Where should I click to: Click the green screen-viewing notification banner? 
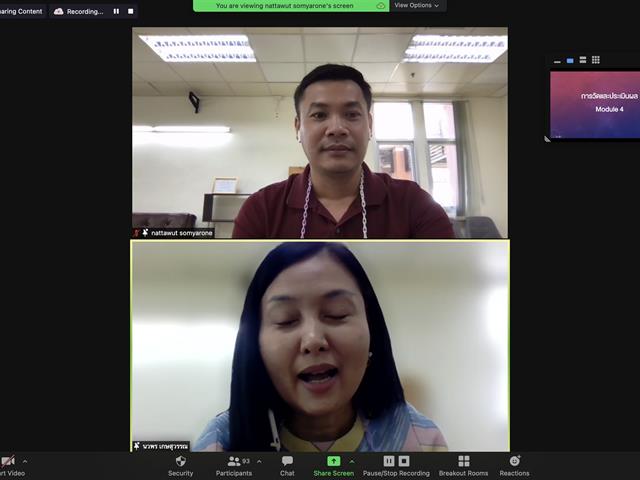point(291,5)
